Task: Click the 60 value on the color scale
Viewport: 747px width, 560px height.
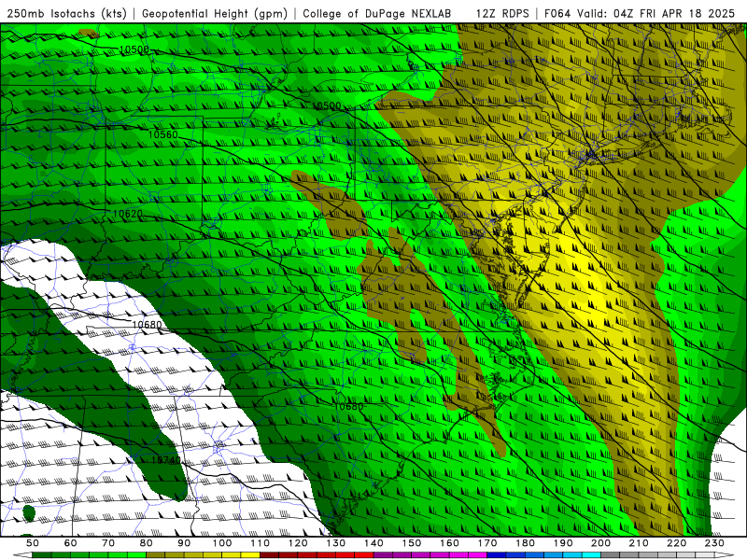Action: click(71, 543)
